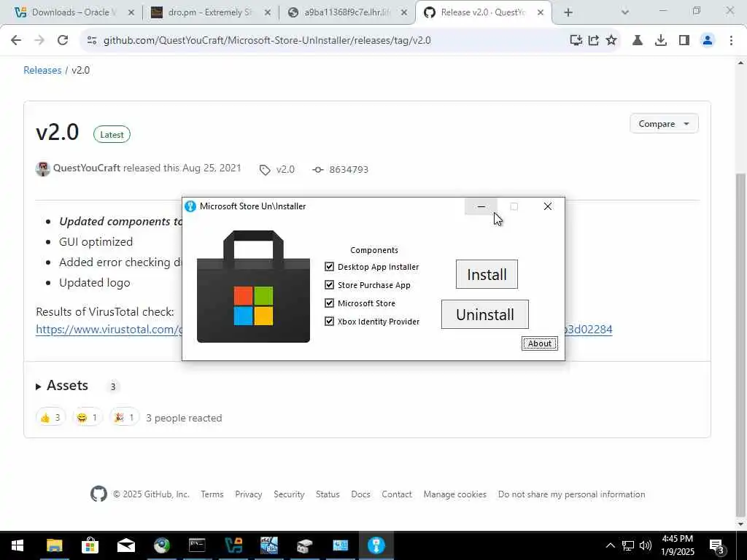Click the Un\Installer title bar app icon

pyautogui.click(x=190, y=206)
